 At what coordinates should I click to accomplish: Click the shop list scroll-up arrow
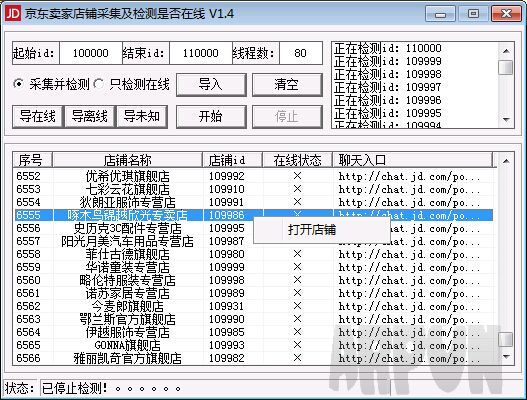[506, 161]
